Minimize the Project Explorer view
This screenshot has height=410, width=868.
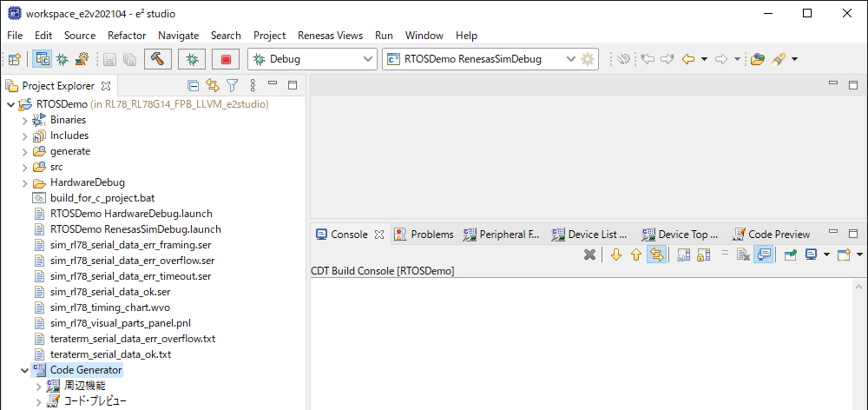[x=273, y=83]
